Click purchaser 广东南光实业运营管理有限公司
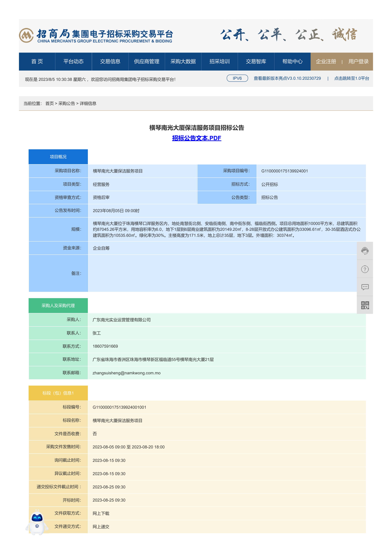Image resolution: width=392 pixels, height=555 pixels. coord(122,320)
